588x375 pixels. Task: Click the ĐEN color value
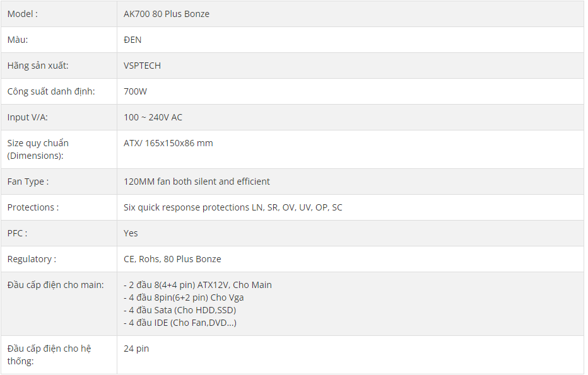pyautogui.click(x=132, y=40)
